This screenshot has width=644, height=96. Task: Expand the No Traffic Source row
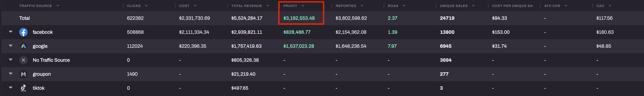[10, 60]
